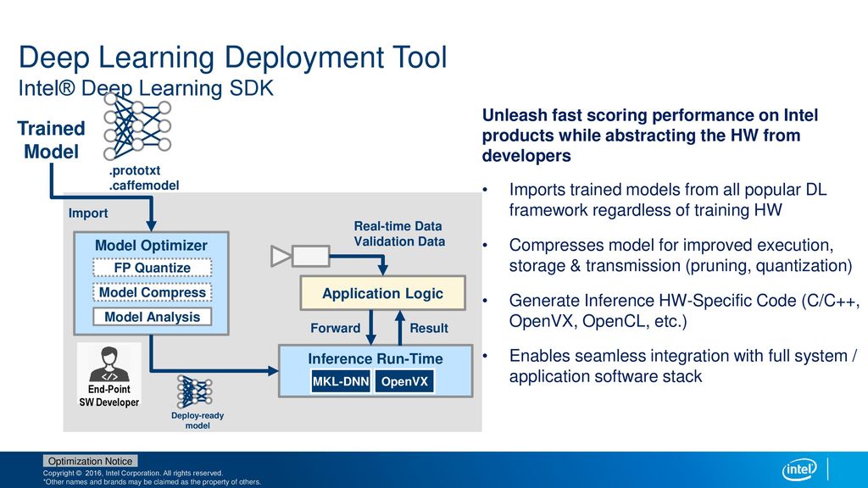
Task: Click the OpenVX block
Action: click(404, 381)
